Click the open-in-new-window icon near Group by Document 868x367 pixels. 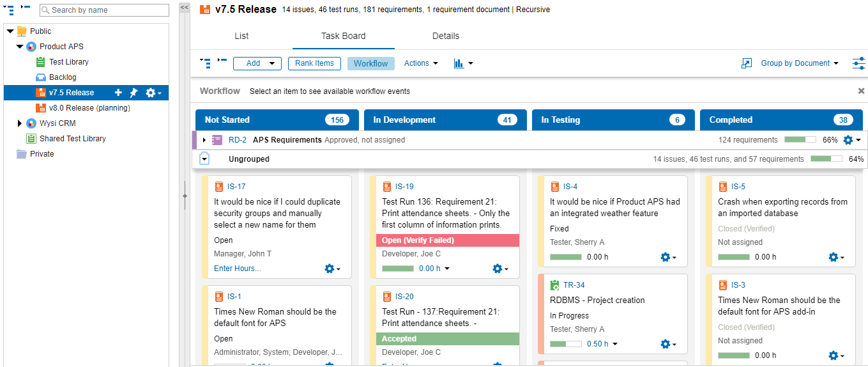tap(747, 63)
